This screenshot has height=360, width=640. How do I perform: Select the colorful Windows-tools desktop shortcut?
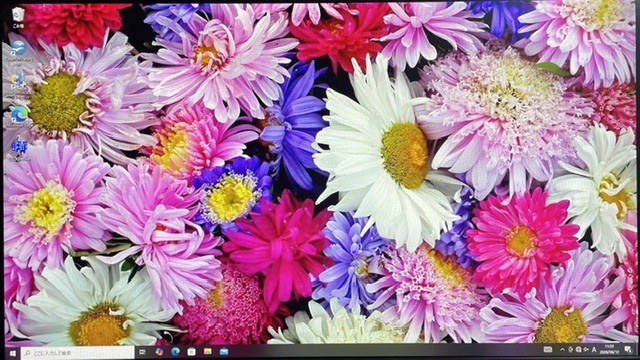[x=18, y=84]
